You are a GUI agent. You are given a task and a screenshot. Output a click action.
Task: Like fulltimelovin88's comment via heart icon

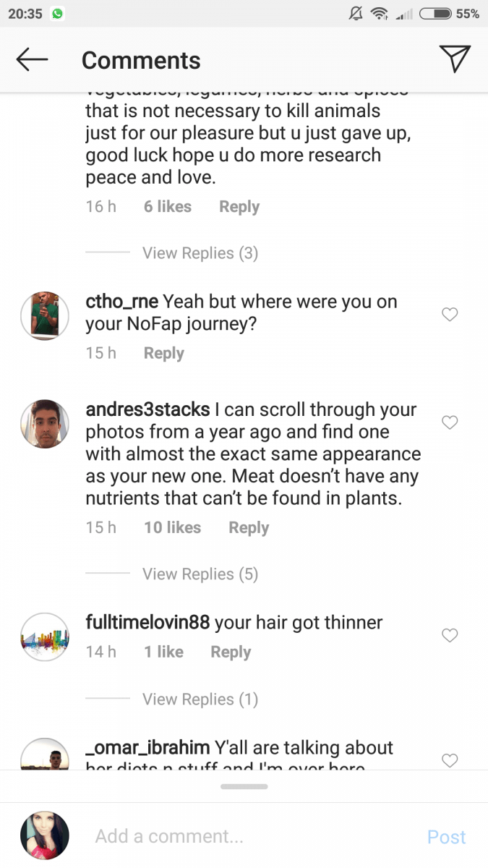pos(450,635)
